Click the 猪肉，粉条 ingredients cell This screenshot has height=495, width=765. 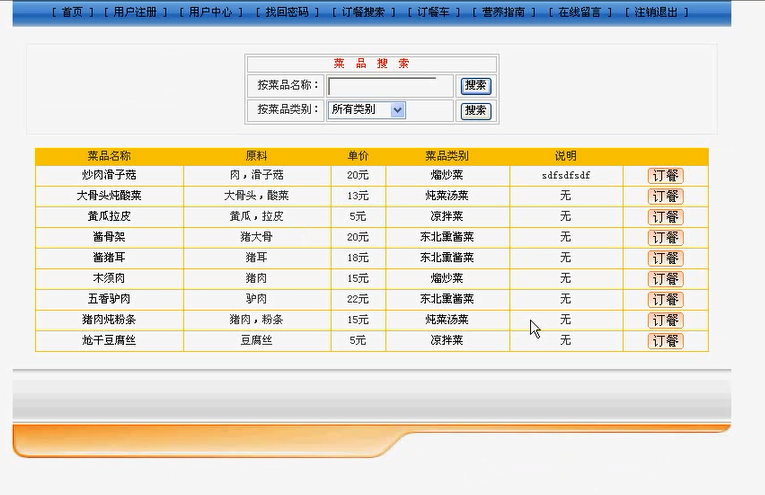pyautogui.click(x=257, y=319)
